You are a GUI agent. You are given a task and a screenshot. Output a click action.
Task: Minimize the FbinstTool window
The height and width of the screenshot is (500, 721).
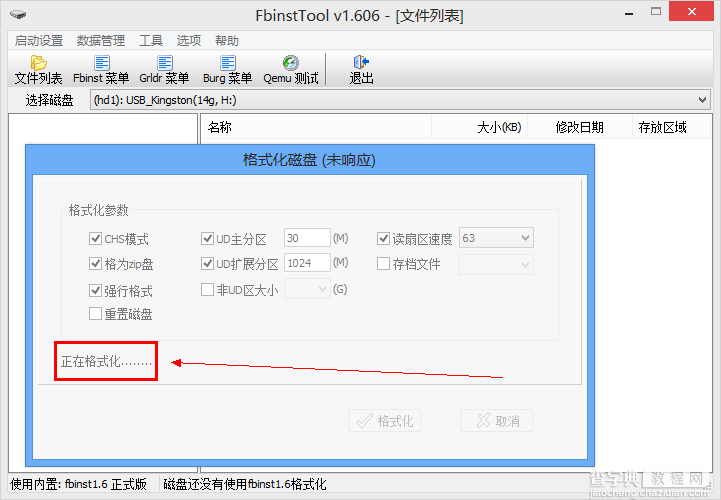[x=629, y=13]
